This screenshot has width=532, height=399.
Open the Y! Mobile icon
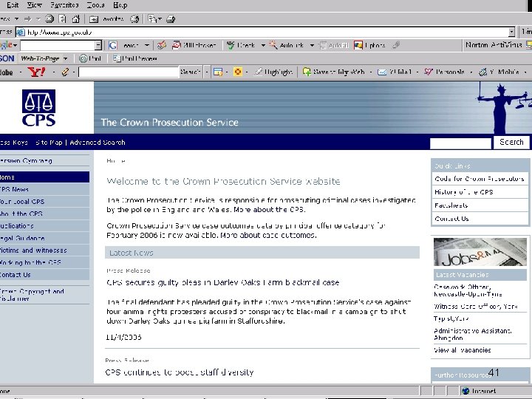(482, 72)
